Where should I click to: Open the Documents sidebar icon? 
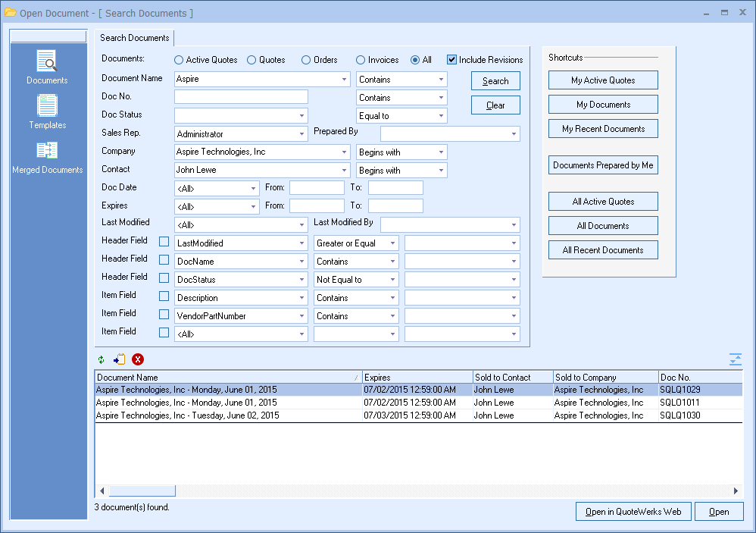pos(47,62)
